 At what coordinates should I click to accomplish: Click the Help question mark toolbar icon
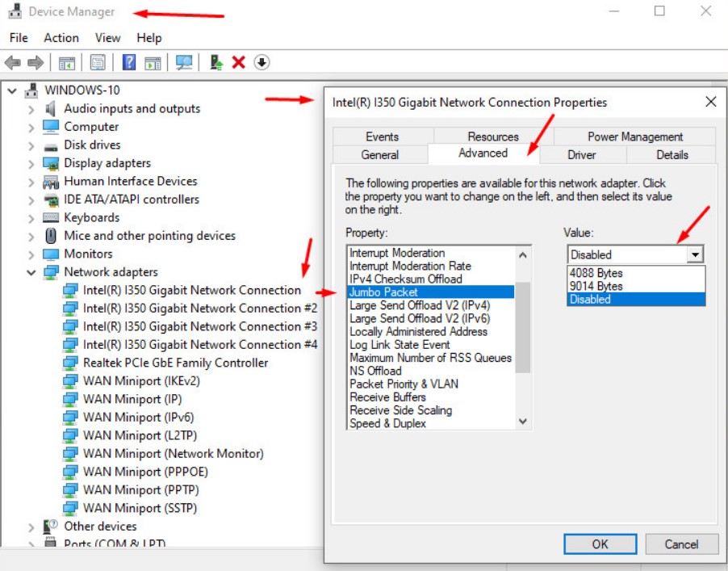[129, 62]
